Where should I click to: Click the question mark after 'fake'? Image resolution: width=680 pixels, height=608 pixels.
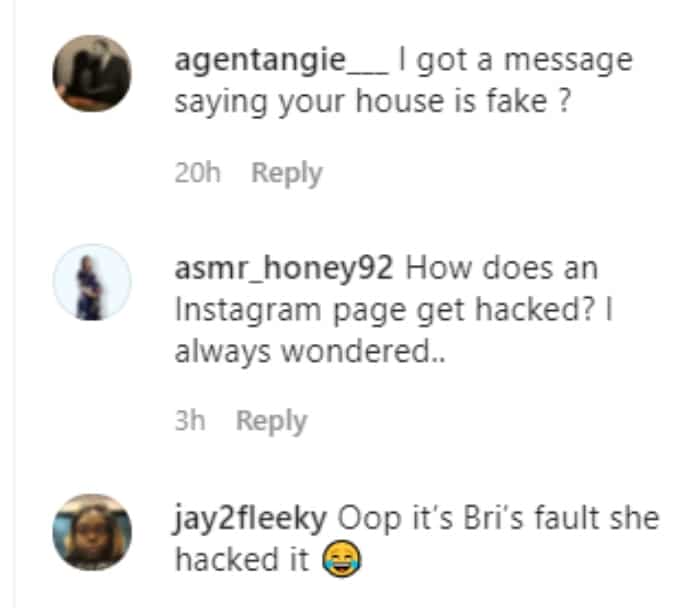563,101
